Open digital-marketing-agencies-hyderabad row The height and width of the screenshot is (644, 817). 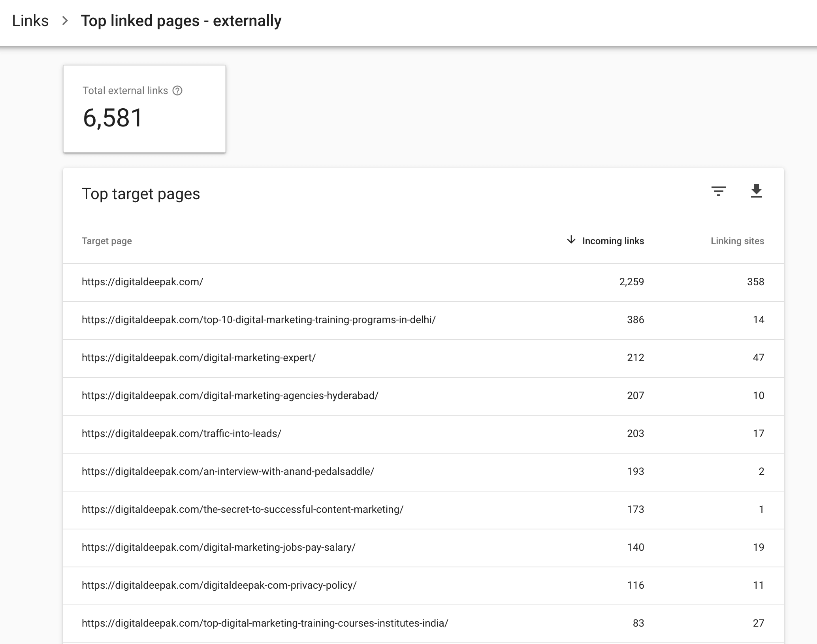point(230,395)
